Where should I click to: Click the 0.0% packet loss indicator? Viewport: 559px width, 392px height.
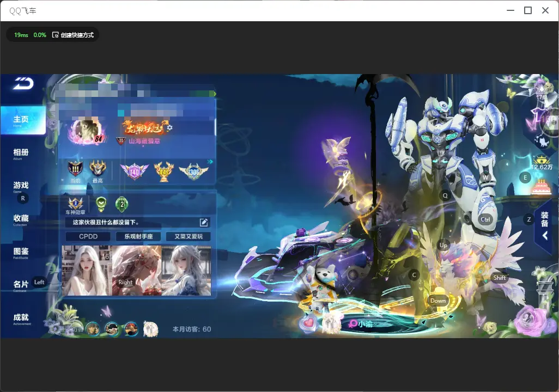(40, 35)
